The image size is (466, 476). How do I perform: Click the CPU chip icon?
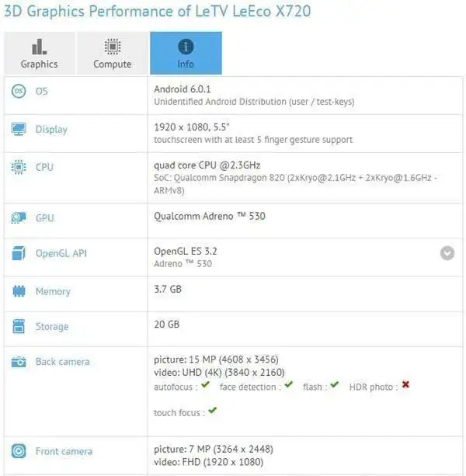[19, 167]
